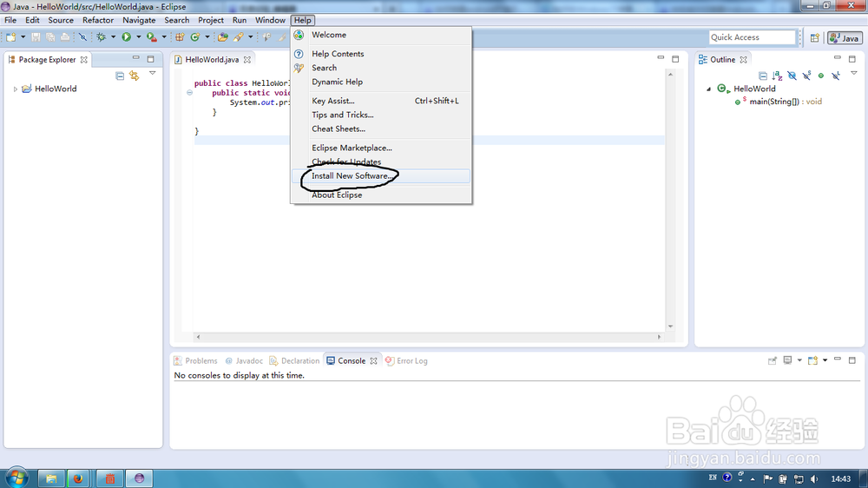Click the Windows Start orb
Viewport: 868px width, 488px height.
tap(16, 478)
